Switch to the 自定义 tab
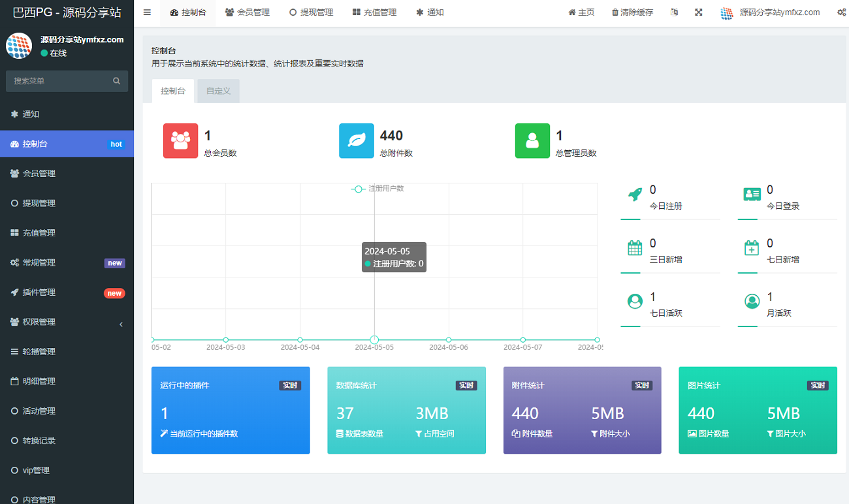849x504 pixels. point(218,91)
